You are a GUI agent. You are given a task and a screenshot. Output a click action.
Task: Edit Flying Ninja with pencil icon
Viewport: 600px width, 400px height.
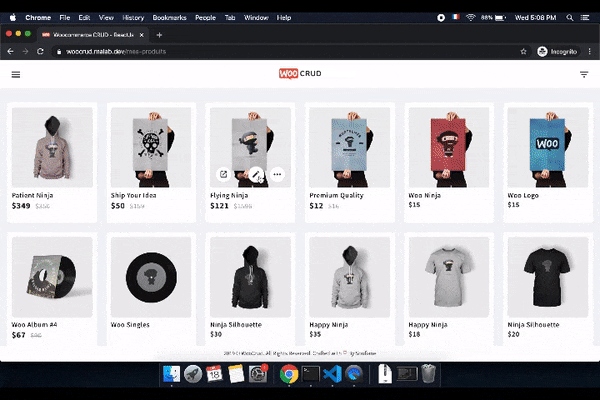click(256, 175)
